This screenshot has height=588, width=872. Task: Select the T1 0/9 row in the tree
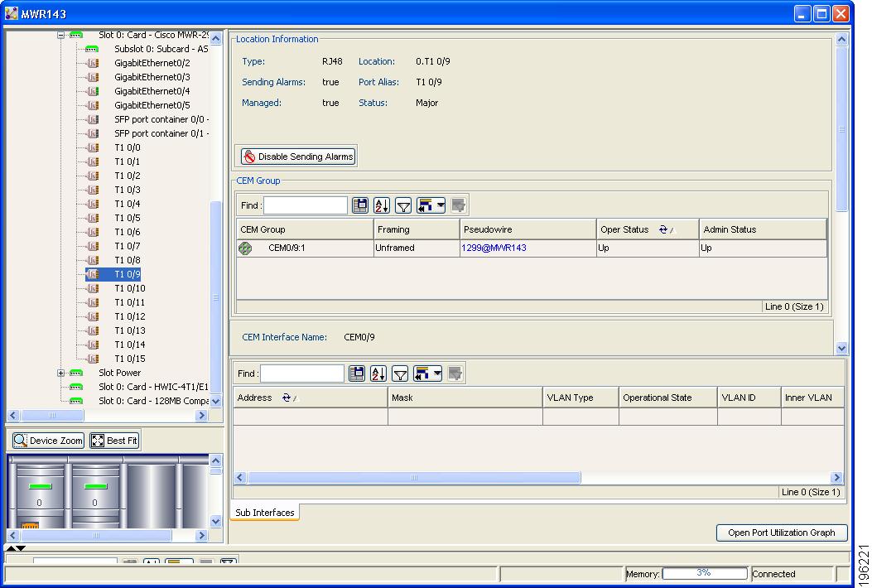(113, 274)
